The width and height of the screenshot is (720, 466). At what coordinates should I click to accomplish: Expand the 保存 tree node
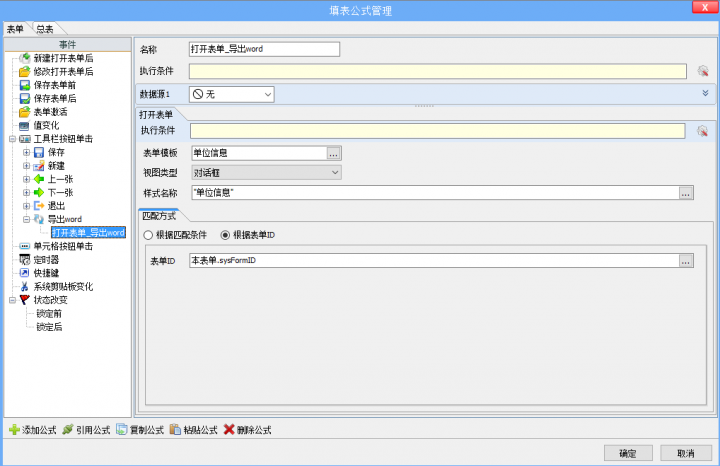[x=27, y=152]
